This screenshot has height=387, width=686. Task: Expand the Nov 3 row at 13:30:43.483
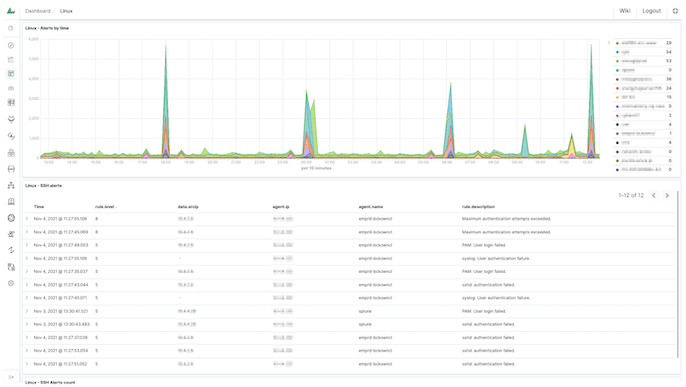tap(27, 324)
